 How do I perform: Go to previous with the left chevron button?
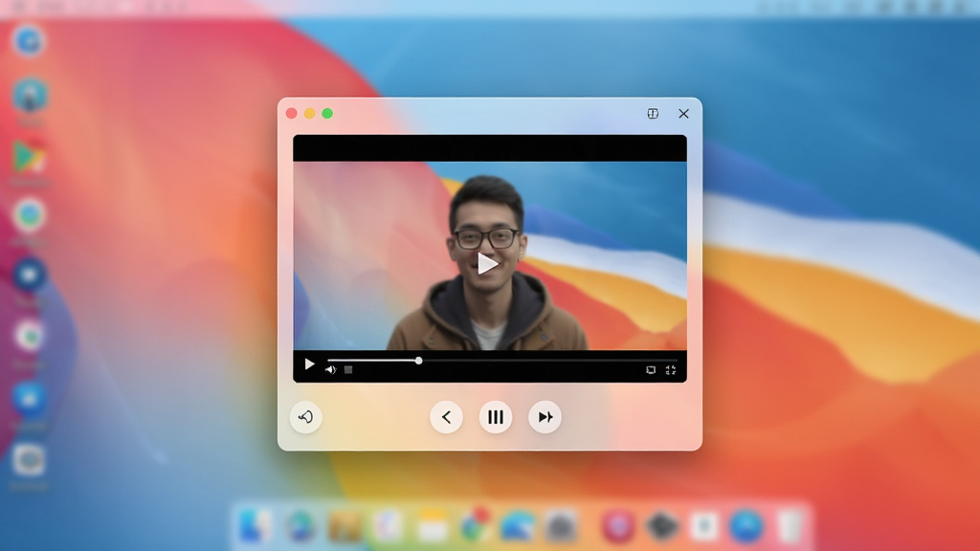pos(446,417)
